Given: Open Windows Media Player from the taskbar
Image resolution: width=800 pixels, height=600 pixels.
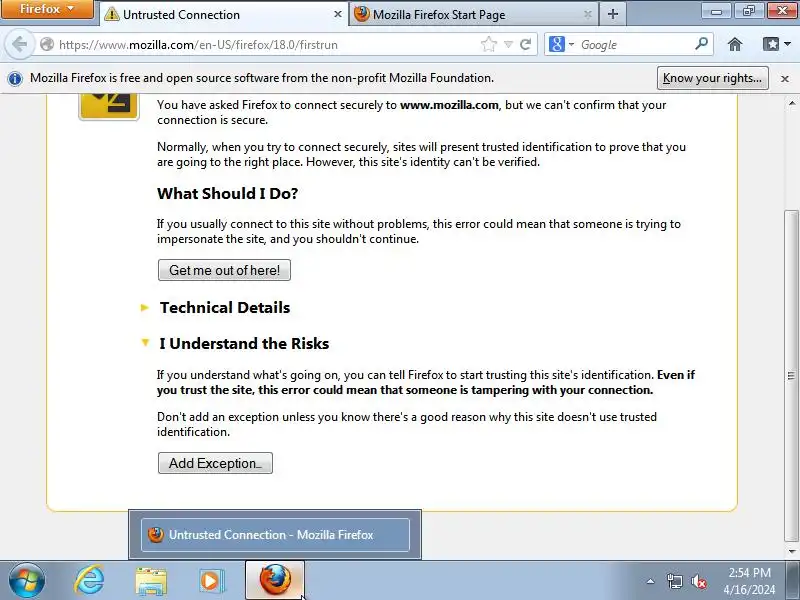Looking at the screenshot, I should point(211,581).
